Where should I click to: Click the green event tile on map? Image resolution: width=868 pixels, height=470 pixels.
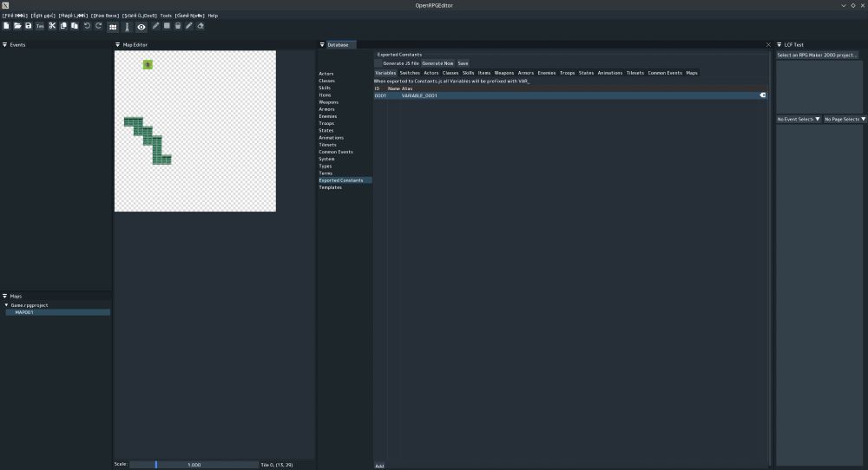point(148,65)
